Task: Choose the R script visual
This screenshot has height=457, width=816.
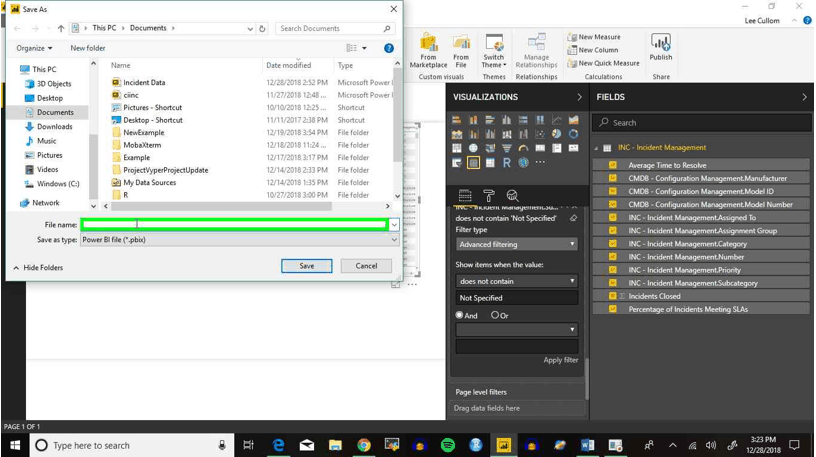Action: point(506,163)
